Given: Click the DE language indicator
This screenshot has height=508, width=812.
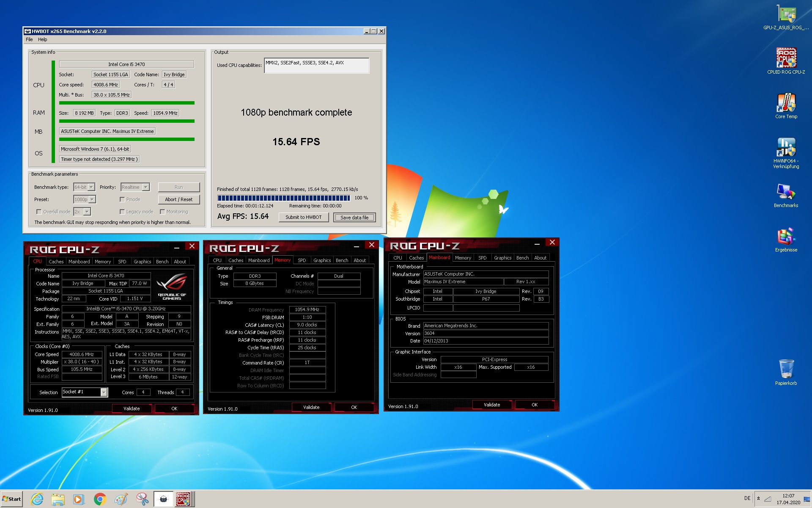Looking at the screenshot, I should 747,498.
